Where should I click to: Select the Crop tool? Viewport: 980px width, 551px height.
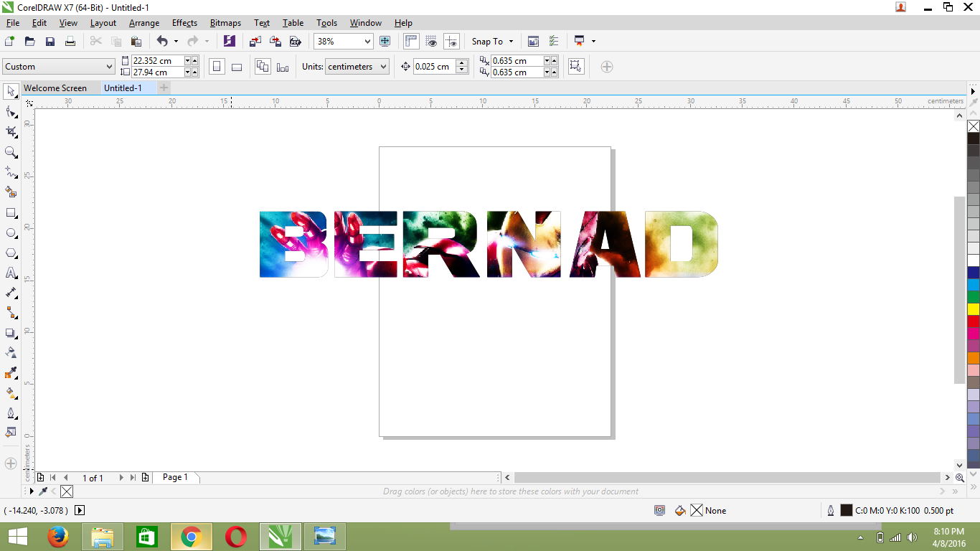tap(10, 132)
